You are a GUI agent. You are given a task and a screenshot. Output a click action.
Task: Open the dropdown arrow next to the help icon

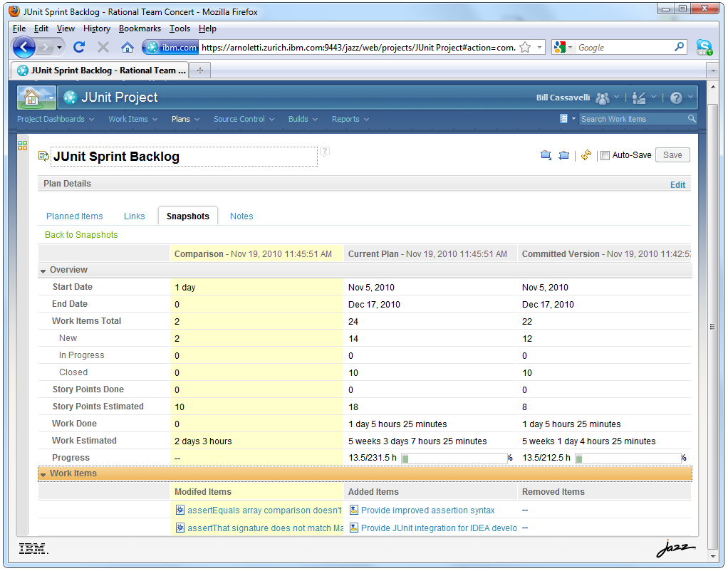click(x=690, y=97)
